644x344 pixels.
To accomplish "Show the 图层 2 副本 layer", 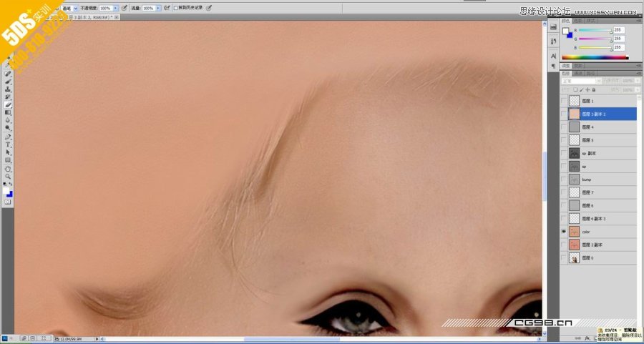I will (564, 245).
